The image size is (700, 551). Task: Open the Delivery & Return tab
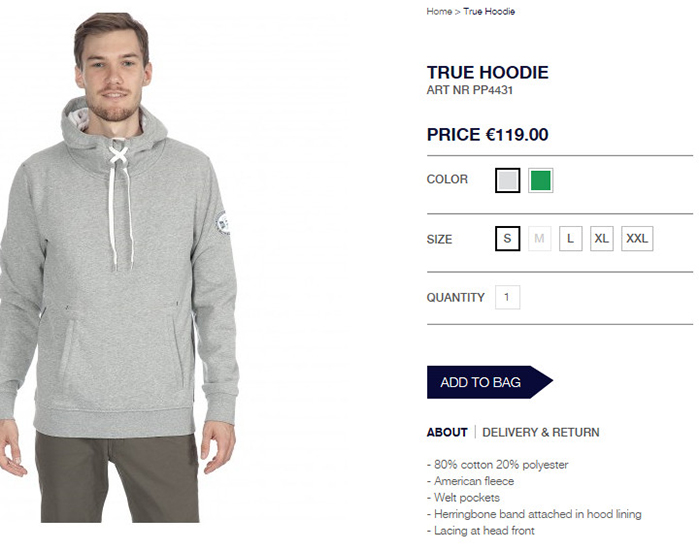point(541,432)
